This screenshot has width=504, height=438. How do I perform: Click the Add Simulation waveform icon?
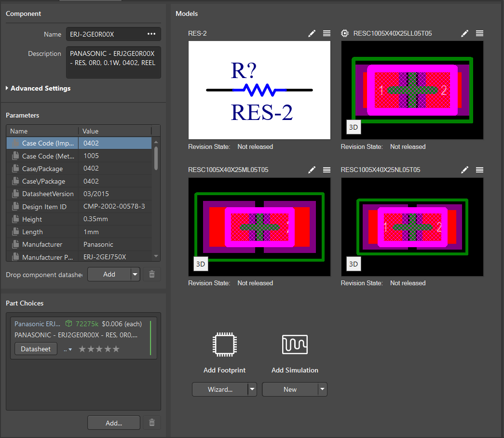pyautogui.click(x=295, y=344)
